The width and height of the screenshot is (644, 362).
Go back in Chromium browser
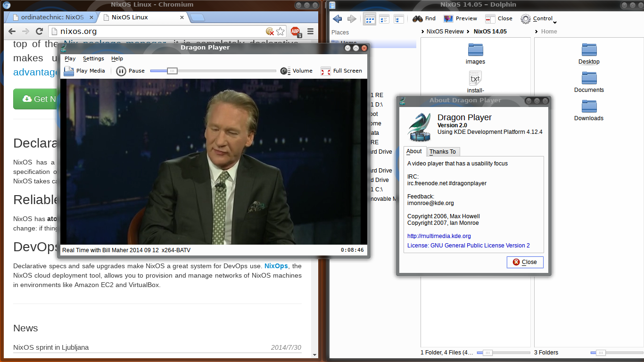(11, 32)
